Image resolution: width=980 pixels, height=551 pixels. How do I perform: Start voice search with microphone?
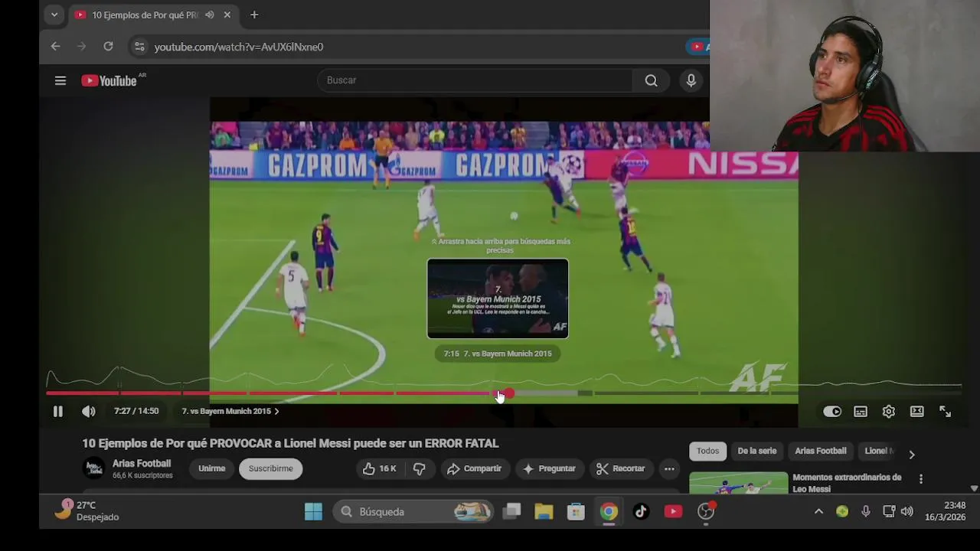coord(691,80)
